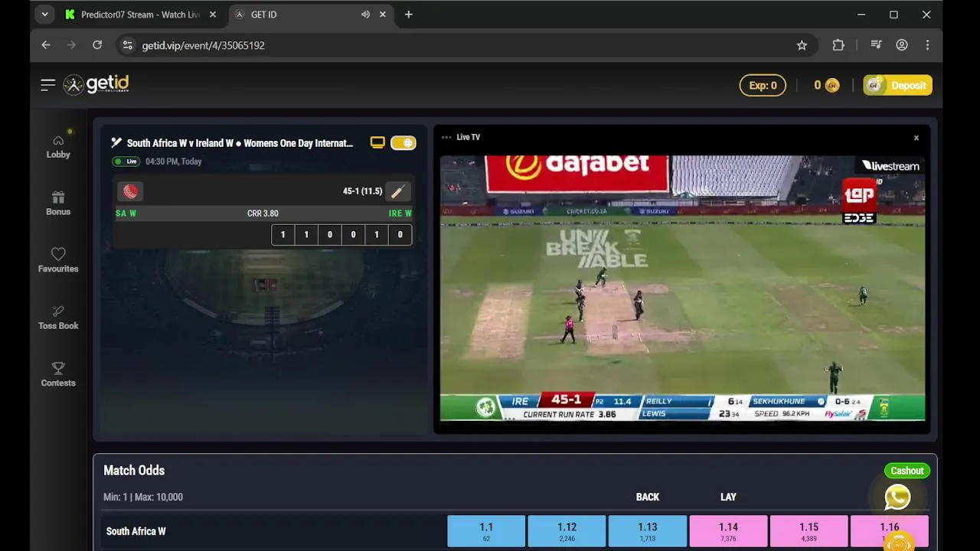
Task: Open media controls icon in toolbar
Action: [877, 45]
